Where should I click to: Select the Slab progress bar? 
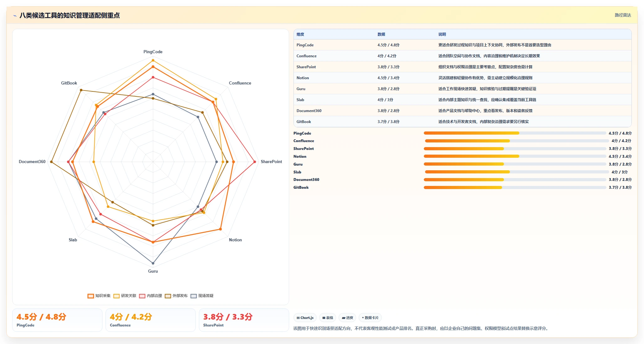(517, 172)
